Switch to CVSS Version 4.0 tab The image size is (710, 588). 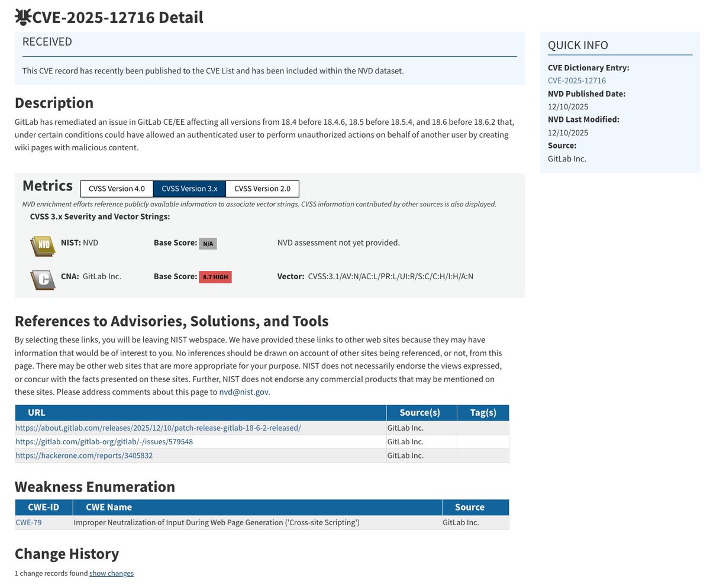pos(117,189)
